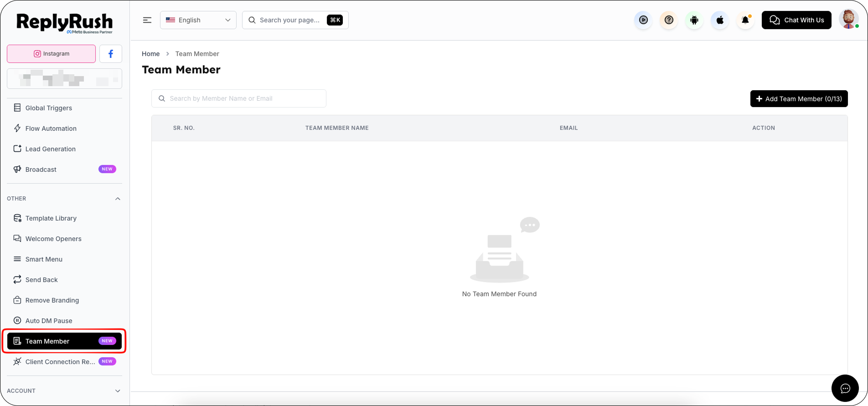Open the notifications bell icon
868x406 pixels.
[745, 20]
